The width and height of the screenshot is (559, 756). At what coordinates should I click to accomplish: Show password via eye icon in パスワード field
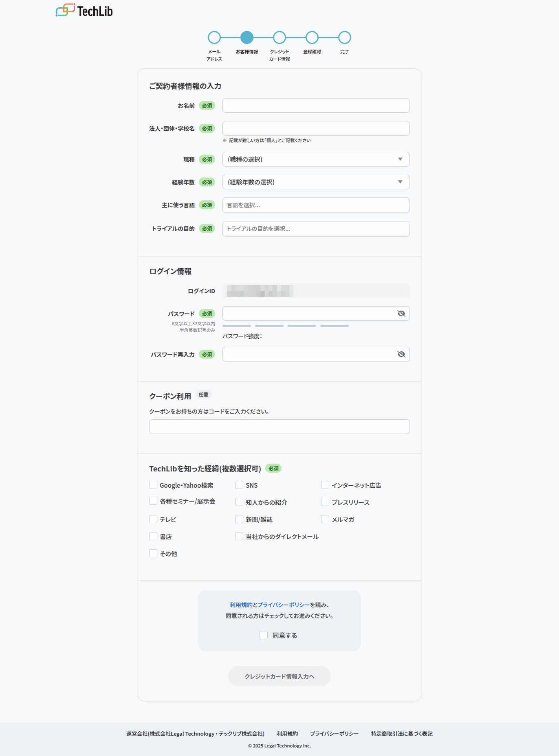(401, 313)
